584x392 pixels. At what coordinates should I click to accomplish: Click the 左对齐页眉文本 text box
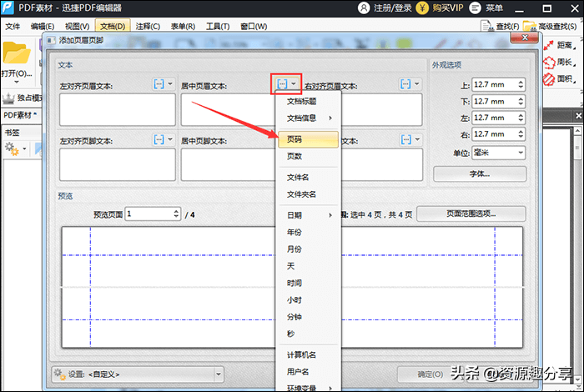(x=118, y=109)
